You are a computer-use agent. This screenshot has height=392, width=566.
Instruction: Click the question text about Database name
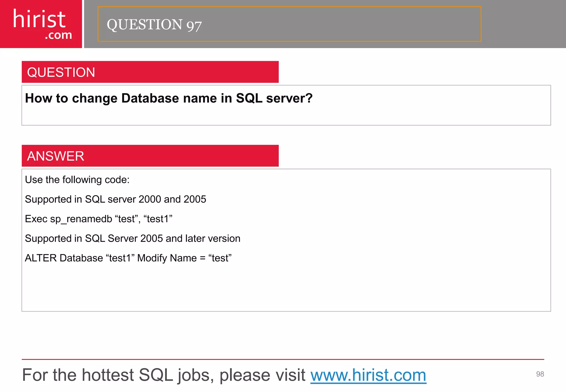pyautogui.click(x=169, y=98)
